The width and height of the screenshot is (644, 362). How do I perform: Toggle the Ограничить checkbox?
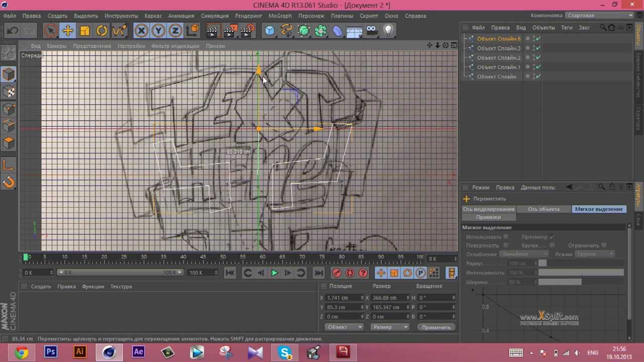604,245
